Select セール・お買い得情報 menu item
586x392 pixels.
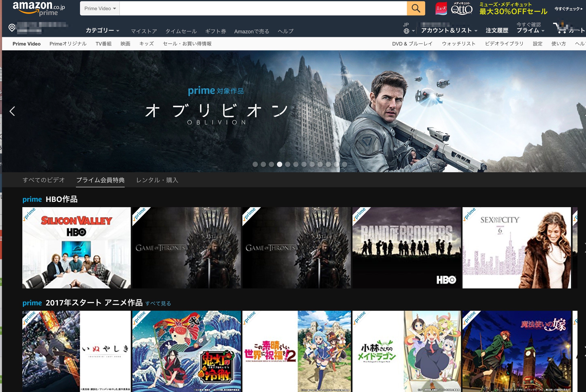[x=187, y=44]
